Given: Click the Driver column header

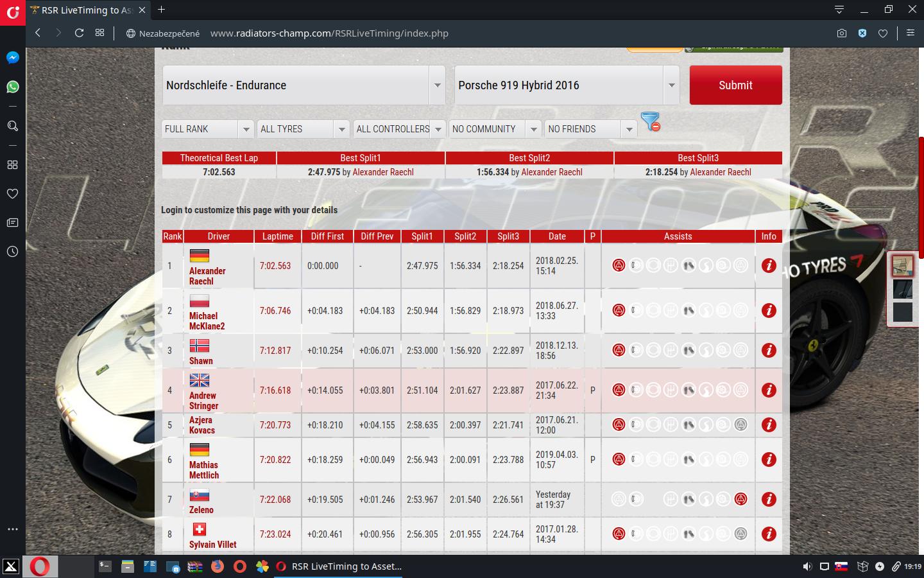Looking at the screenshot, I should 219,236.
